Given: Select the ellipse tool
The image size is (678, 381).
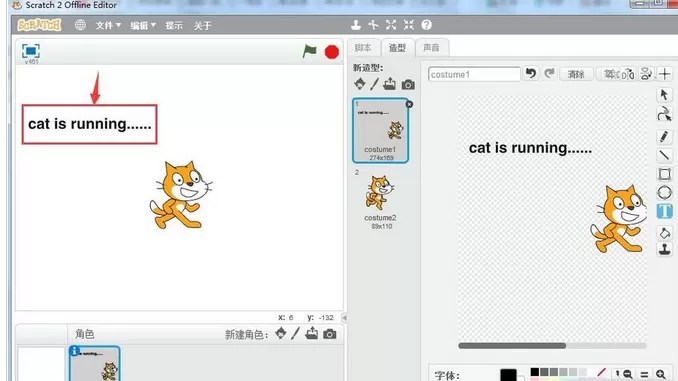Looking at the screenshot, I should click(665, 192).
